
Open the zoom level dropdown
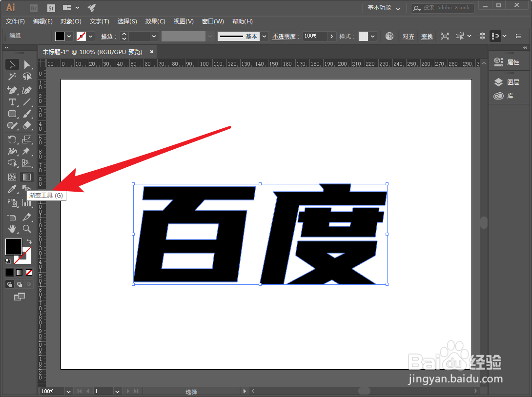coord(68,391)
